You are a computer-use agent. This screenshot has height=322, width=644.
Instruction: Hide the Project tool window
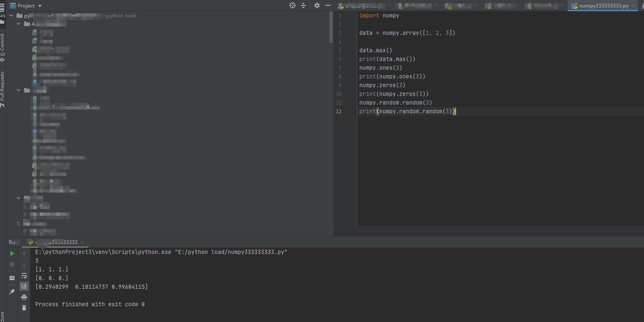click(x=328, y=5)
